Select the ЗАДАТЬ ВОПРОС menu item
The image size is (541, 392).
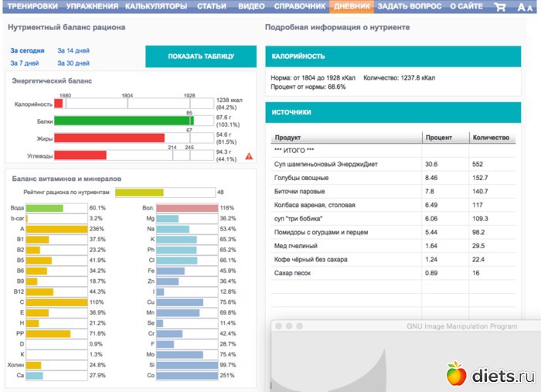tap(410, 7)
